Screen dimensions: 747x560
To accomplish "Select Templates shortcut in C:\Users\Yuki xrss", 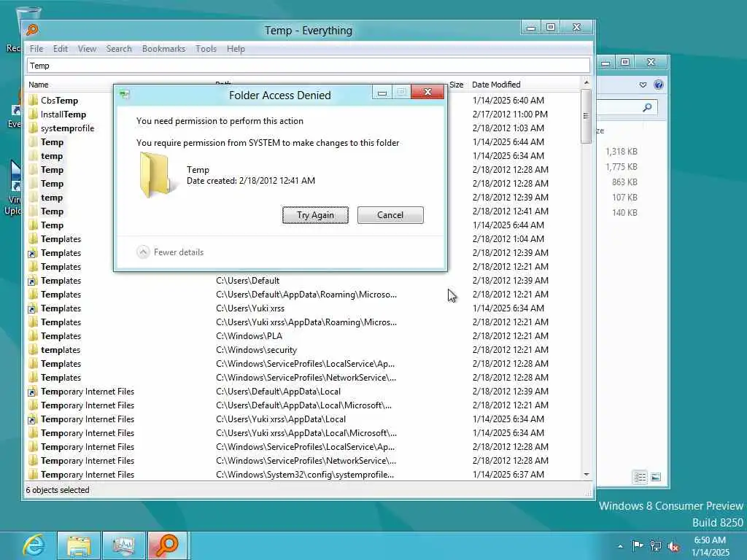I will [x=61, y=308].
